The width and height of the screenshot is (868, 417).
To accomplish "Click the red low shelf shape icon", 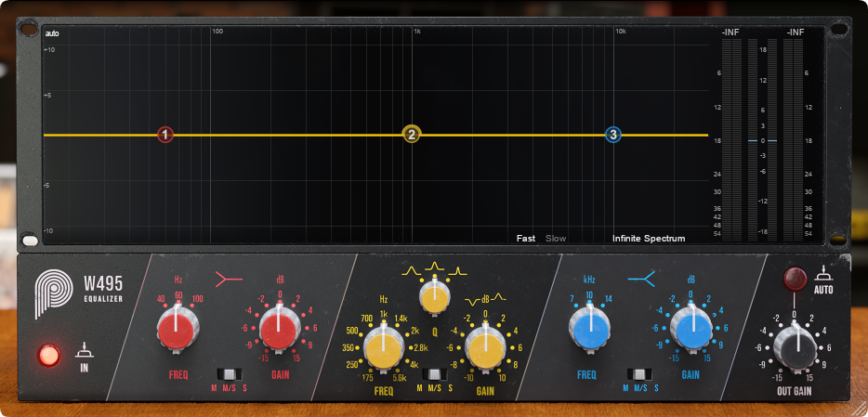I will click(x=228, y=280).
